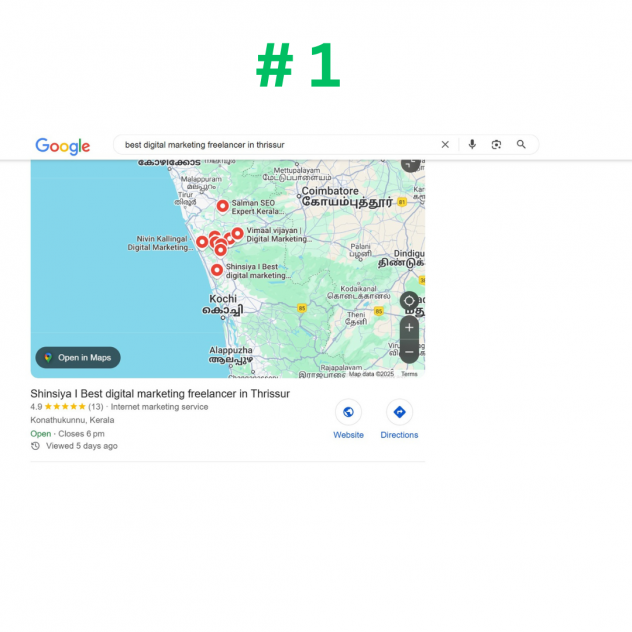Open Shinsiya business listing title

click(x=160, y=394)
